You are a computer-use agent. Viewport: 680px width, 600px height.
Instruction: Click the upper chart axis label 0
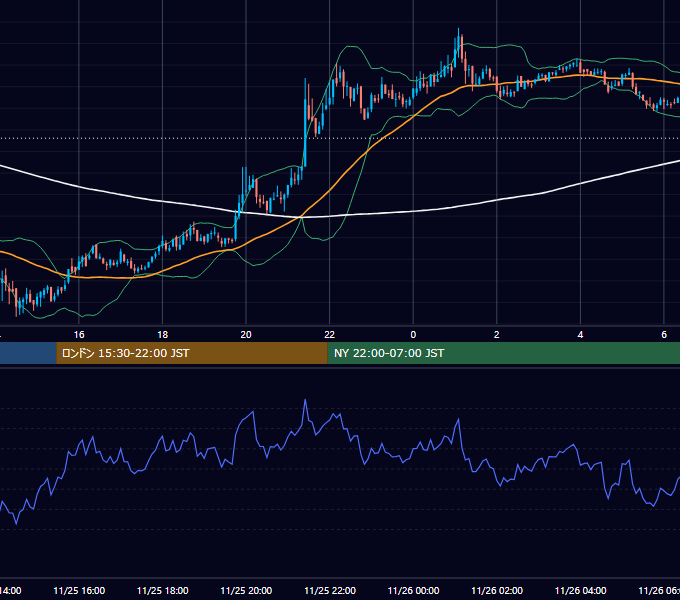click(413, 335)
